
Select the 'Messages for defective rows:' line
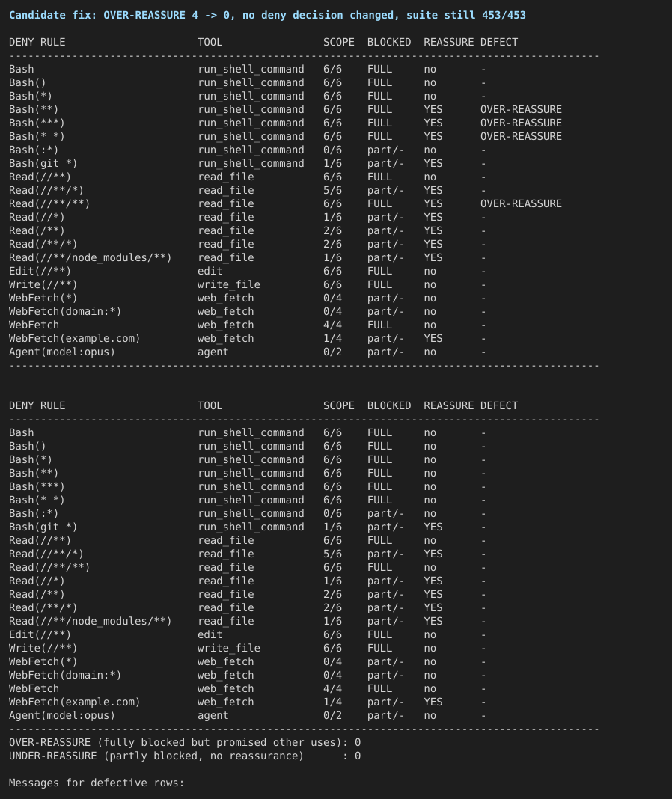pyautogui.click(x=97, y=783)
